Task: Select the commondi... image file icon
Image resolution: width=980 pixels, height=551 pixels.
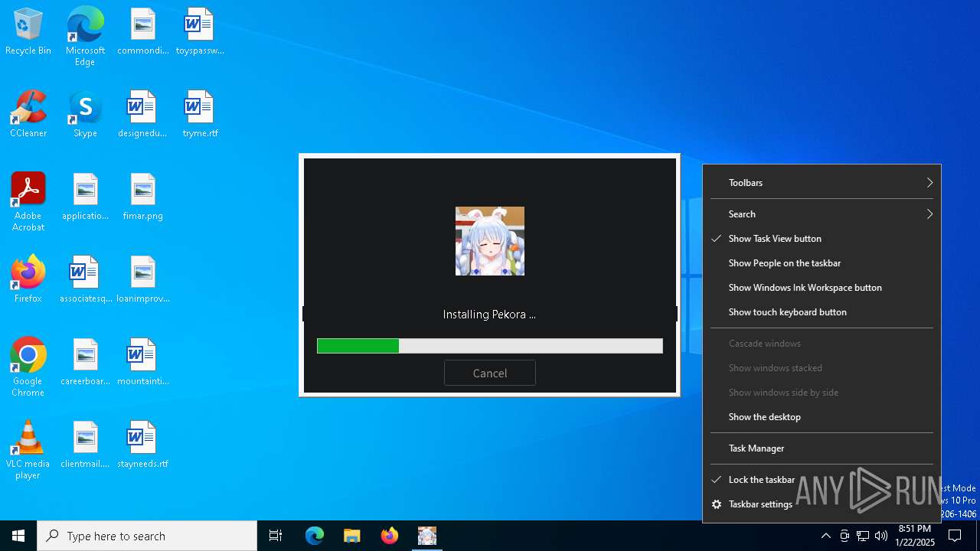Action: [x=142, y=32]
